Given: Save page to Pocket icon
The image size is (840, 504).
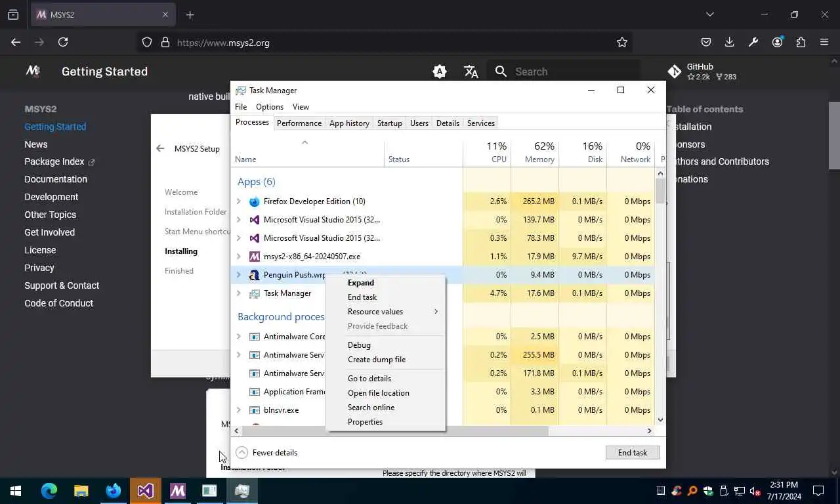Looking at the screenshot, I should point(706,42).
